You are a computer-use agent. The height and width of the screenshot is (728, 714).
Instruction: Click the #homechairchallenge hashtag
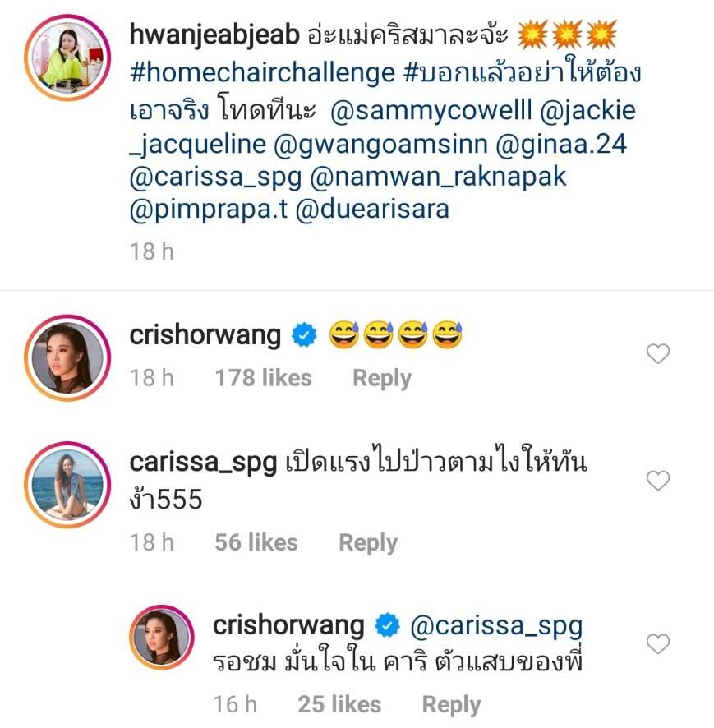pyautogui.click(x=262, y=73)
